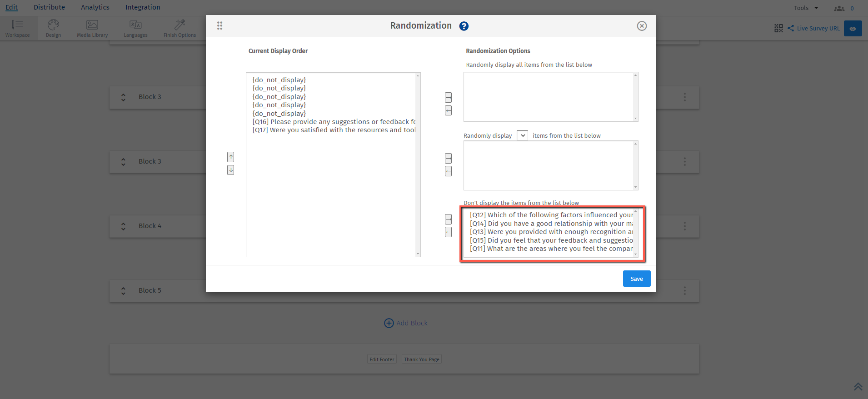Click the Don't display list scrollbar

coord(636,233)
